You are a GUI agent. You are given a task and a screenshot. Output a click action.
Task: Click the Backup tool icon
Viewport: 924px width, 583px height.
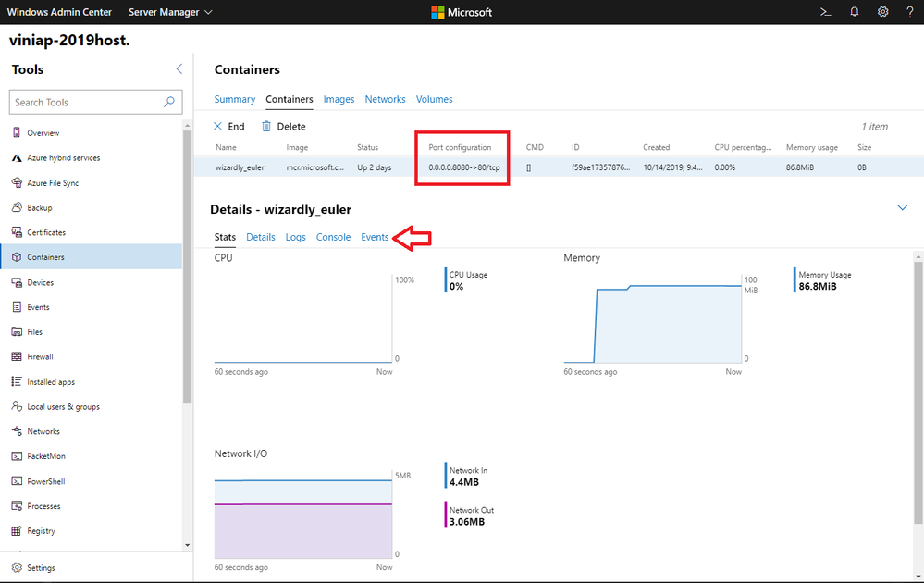pyautogui.click(x=17, y=207)
